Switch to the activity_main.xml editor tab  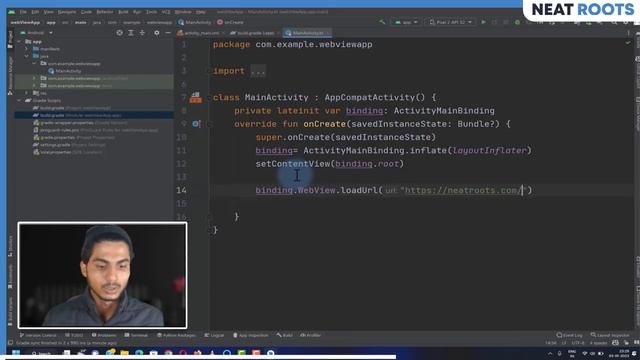pos(199,33)
